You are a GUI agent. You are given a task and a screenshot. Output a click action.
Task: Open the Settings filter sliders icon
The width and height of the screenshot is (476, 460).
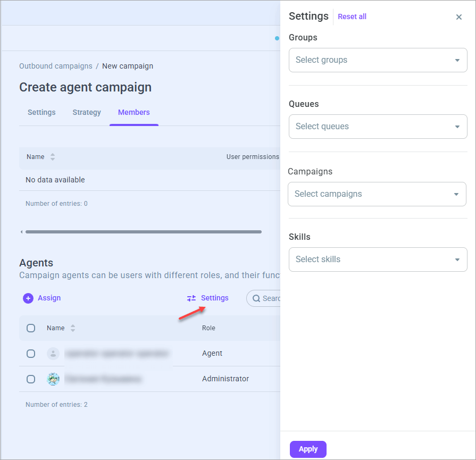pyautogui.click(x=191, y=298)
